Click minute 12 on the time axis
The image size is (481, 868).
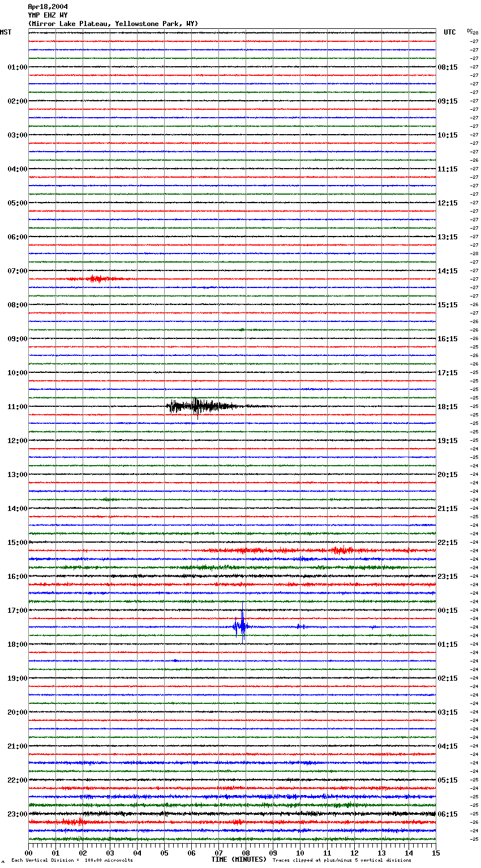(354, 853)
